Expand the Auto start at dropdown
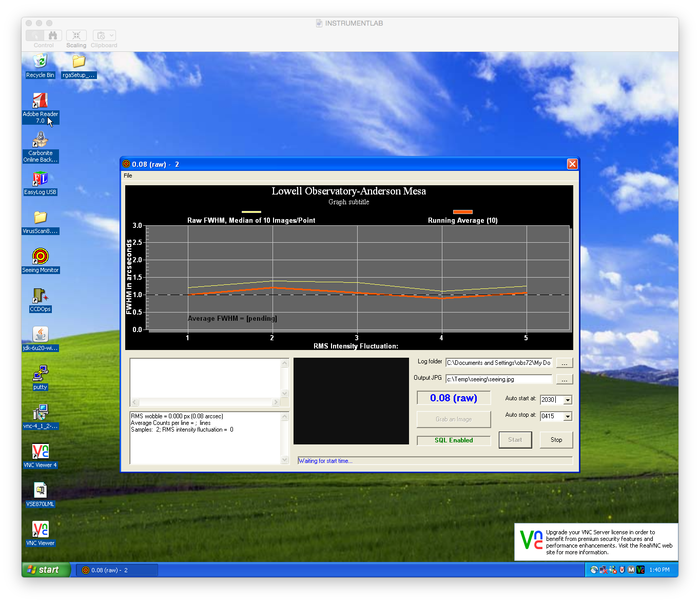The image size is (700, 603). click(x=568, y=400)
